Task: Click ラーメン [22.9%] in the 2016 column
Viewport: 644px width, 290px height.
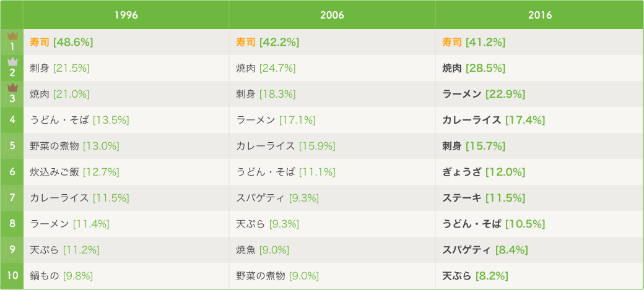Action: (x=484, y=94)
